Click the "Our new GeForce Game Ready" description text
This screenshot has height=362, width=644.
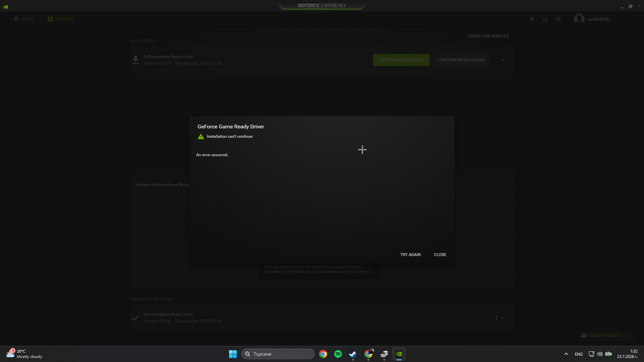[162, 185]
